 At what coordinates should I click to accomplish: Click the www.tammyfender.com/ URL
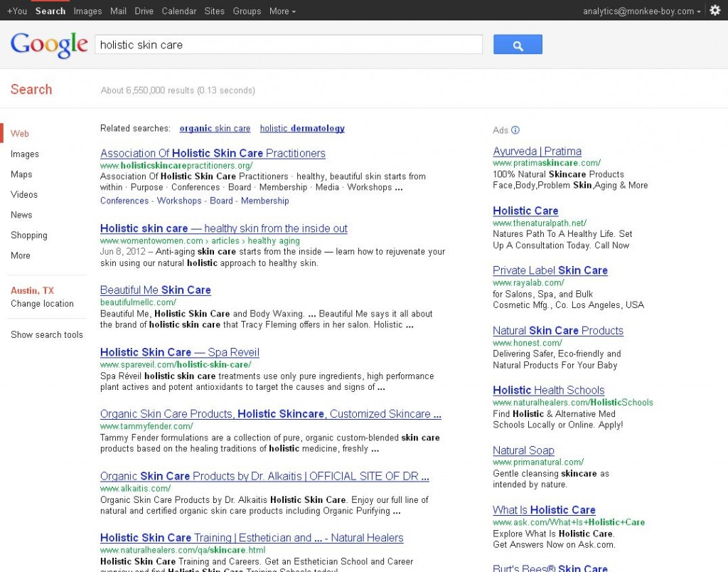146,426
